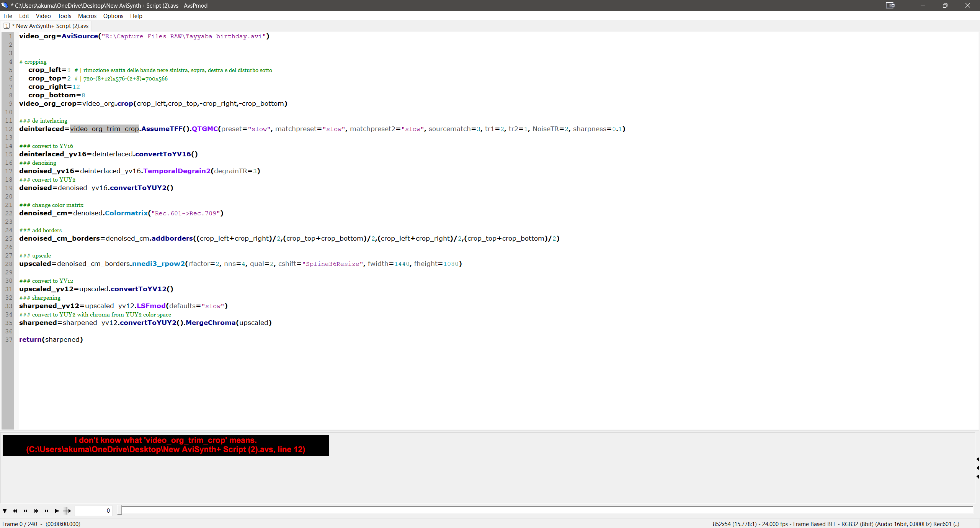Open the Macros menu
Image resolution: width=980 pixels, height=528 pixels.
coord(87,16)
